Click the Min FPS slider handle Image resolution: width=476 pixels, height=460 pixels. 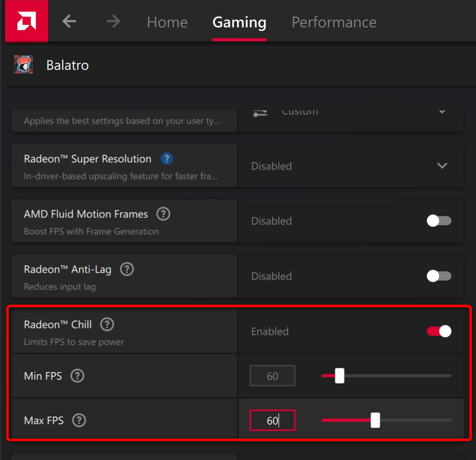(x=339, y=376)
